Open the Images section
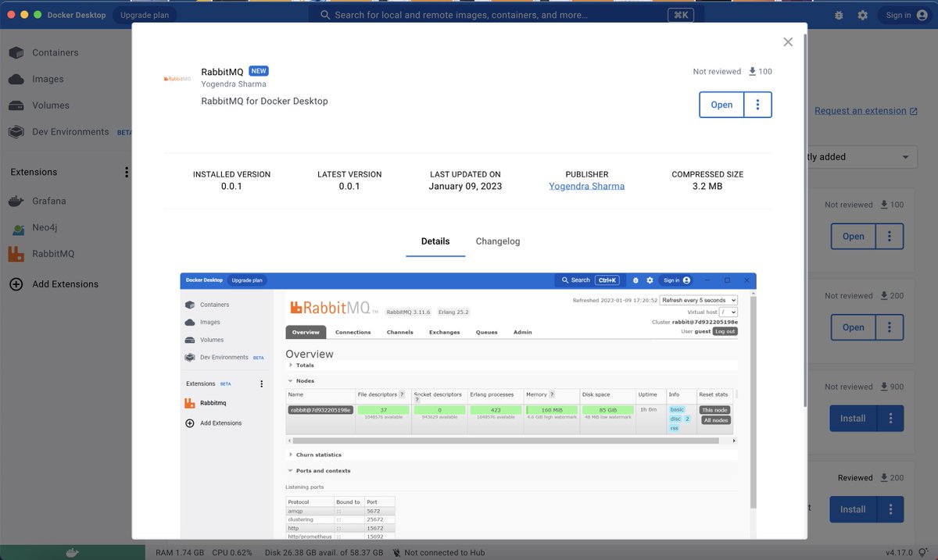Viewport: 938px width, 560px height. (x=47, y=79)
